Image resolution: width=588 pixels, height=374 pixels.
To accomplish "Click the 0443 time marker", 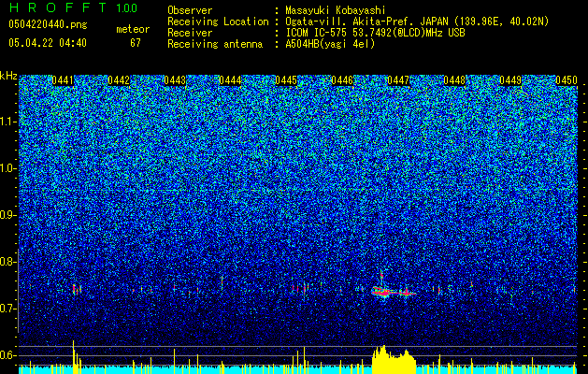I will tap(175, 80).
